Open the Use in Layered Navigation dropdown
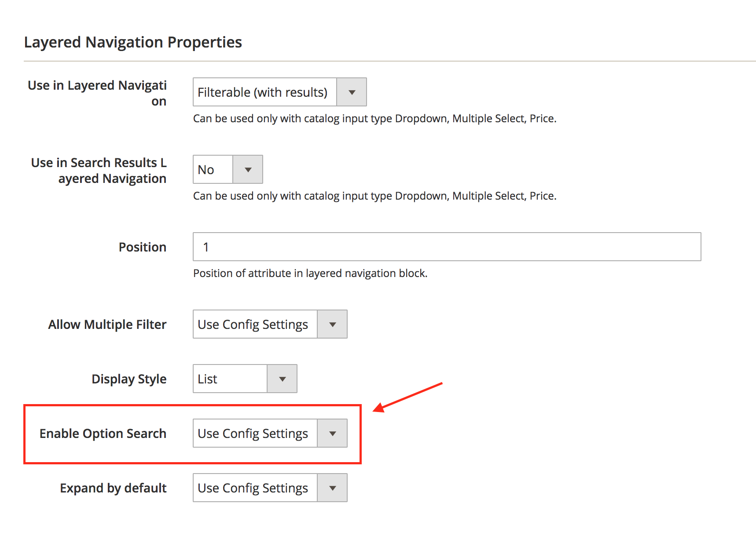 279,92
